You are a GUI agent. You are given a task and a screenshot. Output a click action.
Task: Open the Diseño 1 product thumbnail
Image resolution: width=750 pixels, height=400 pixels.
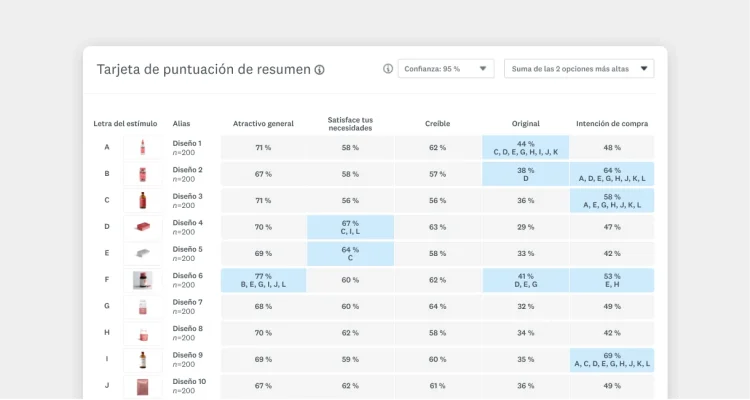coord(142,148)
